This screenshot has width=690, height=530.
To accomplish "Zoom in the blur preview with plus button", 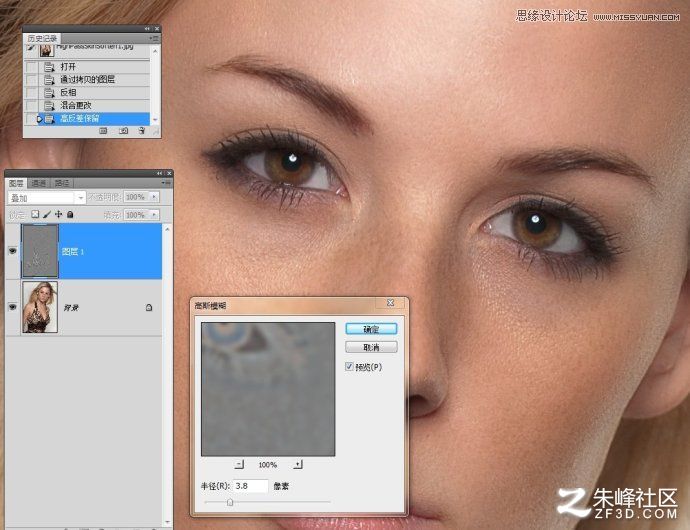I will [298, 464].
